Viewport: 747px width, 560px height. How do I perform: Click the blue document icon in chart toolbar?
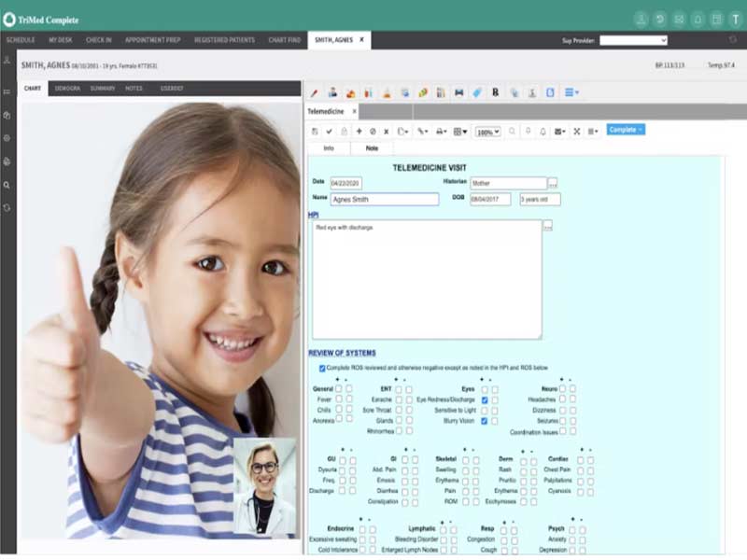[x=550, y=92]
